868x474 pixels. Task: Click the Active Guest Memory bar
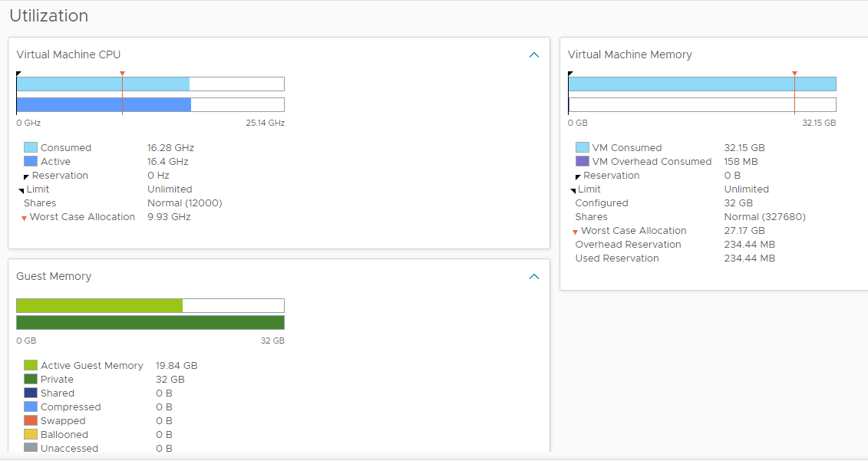pyautogui.click(x=100, y=306)
